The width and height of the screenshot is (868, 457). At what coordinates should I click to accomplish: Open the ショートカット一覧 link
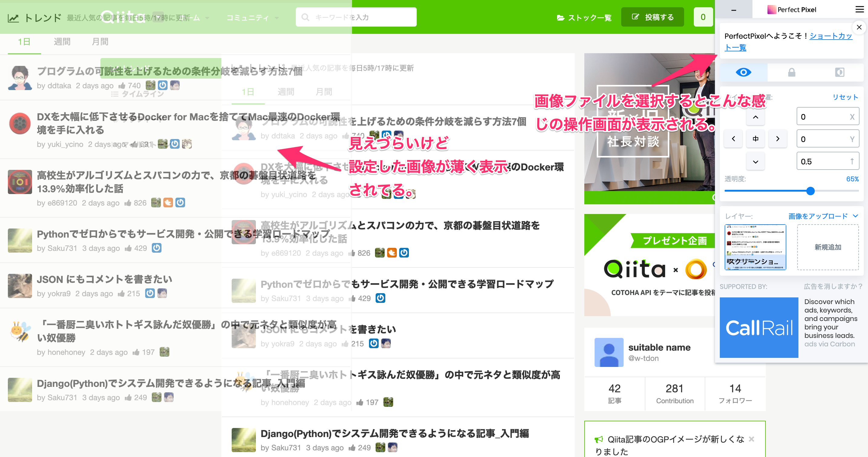[x=788, y=41]
